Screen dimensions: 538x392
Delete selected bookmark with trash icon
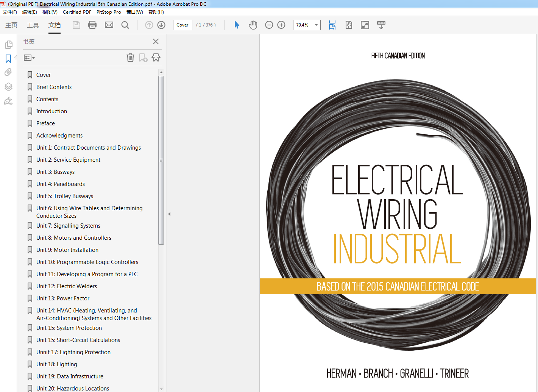tap(130, 58)
